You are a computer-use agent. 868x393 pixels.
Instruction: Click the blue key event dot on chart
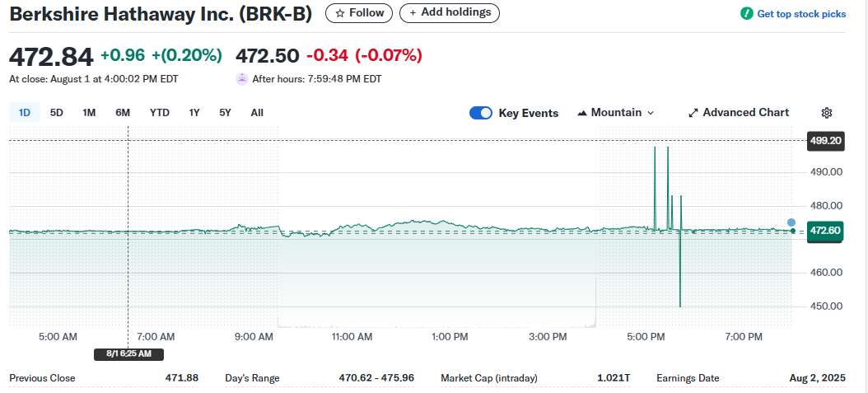click(791, 222)
